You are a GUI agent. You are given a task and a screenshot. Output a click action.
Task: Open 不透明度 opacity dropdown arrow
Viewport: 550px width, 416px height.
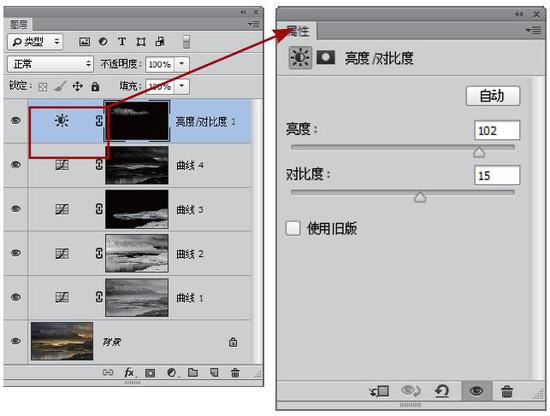point(182,64)
